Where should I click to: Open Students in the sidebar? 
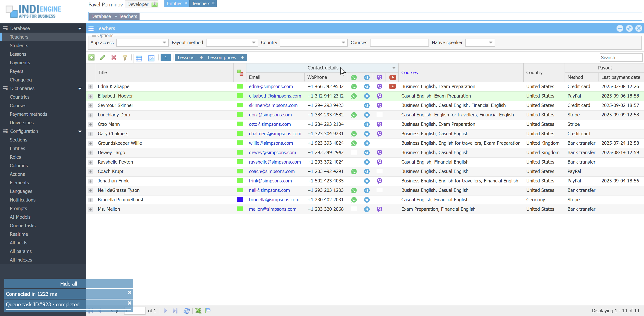pos(19,45)
